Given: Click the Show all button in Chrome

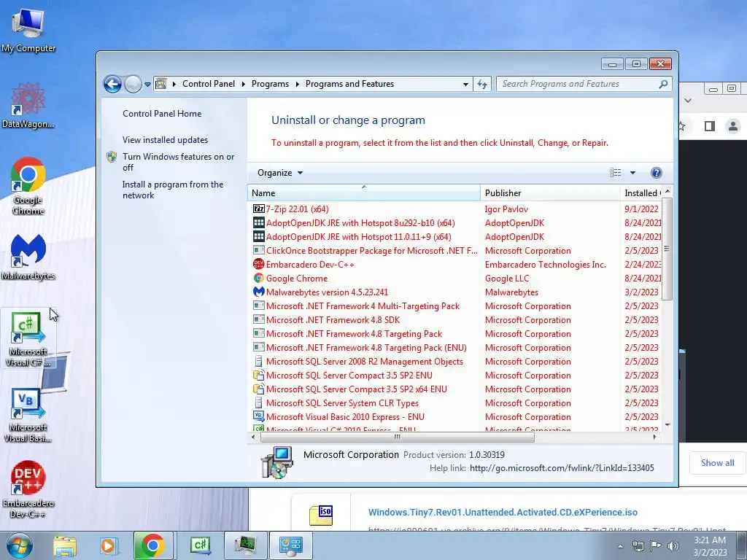Looking at the screenshot, I should [718, 463].
